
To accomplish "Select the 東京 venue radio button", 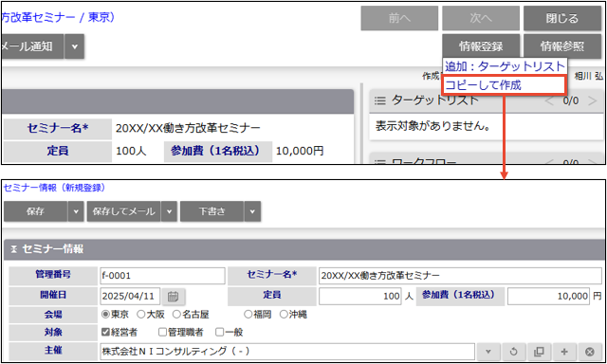I will tap(105, 314).
